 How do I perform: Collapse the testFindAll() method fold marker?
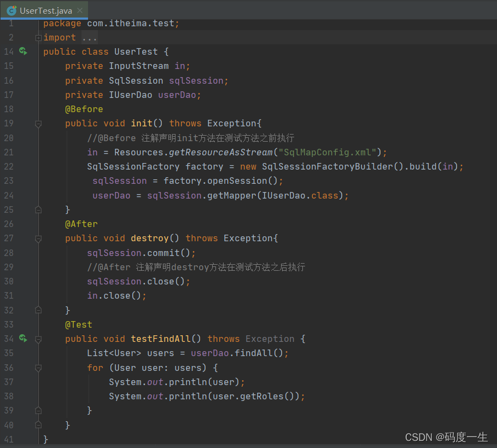point(38,340)
